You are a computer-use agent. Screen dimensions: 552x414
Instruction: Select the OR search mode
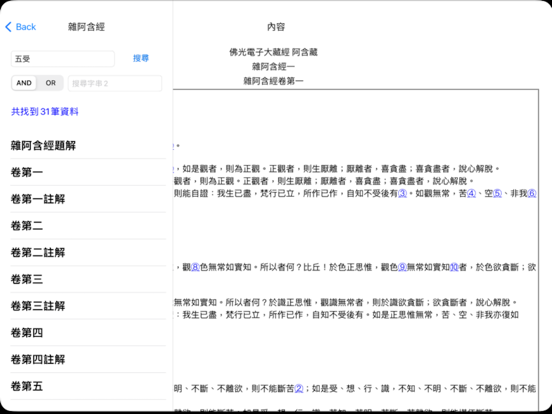point(50,83)
